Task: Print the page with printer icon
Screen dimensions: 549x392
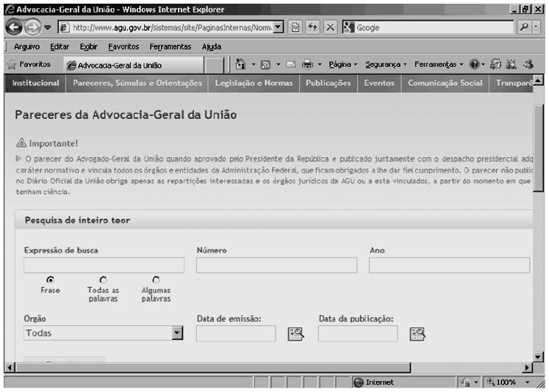Action: pos(307,65)
